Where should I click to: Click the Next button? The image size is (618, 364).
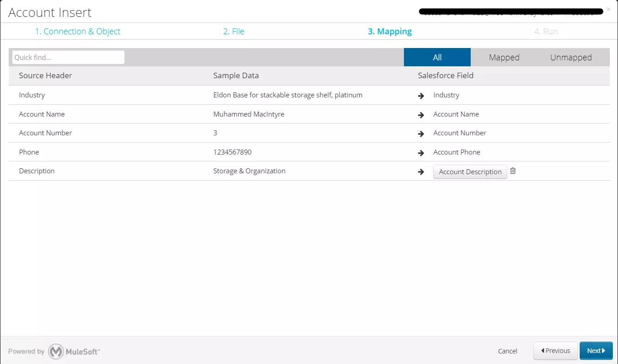pyautogui.click(x=596, y=351)
